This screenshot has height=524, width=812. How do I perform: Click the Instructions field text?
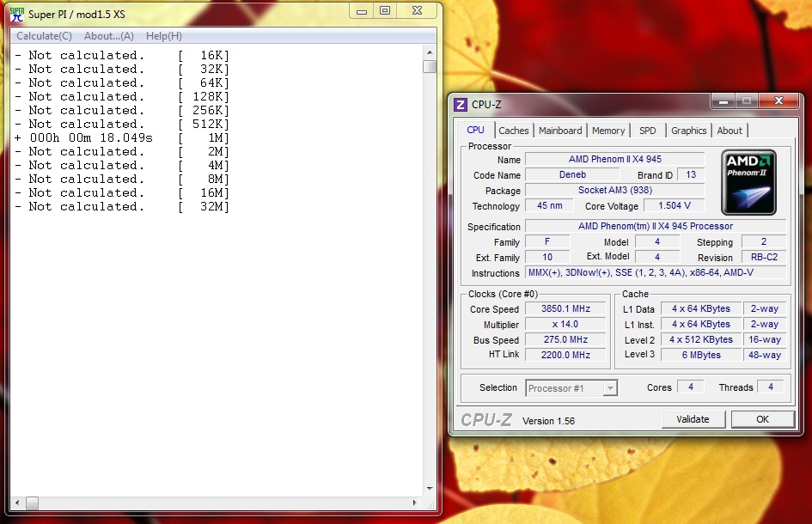pyautogui.click(x=656, y=272)
